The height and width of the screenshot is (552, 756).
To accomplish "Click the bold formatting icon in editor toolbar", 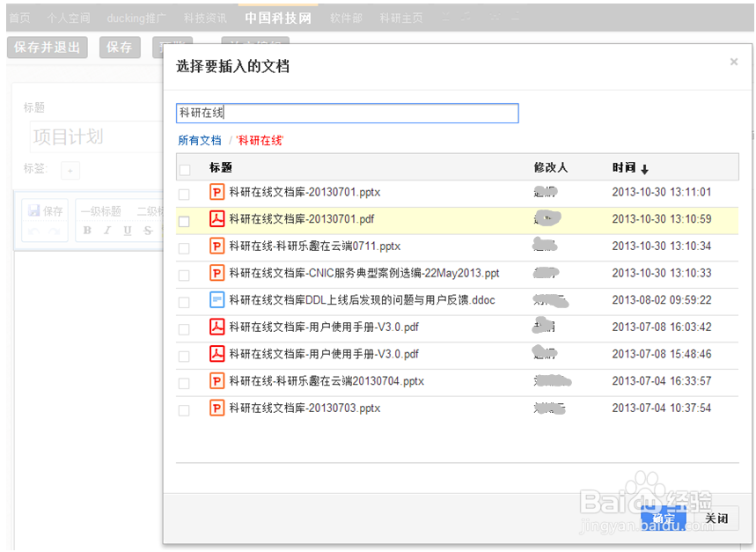I will coord(87,231).
